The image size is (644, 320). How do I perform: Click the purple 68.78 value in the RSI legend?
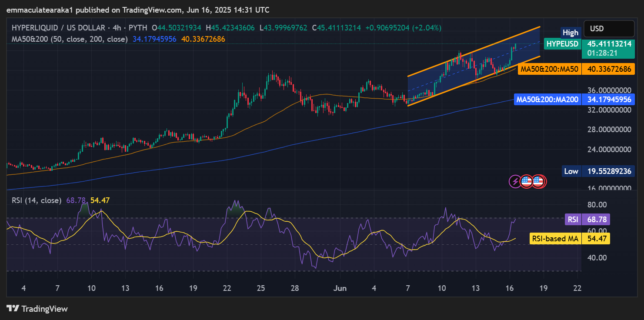[76, 200]
